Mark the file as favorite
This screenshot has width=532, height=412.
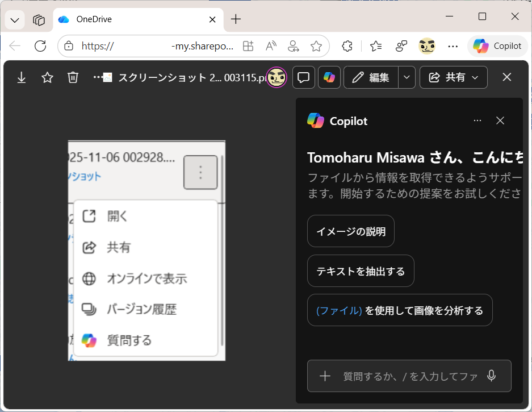click(x=47, y=77)
